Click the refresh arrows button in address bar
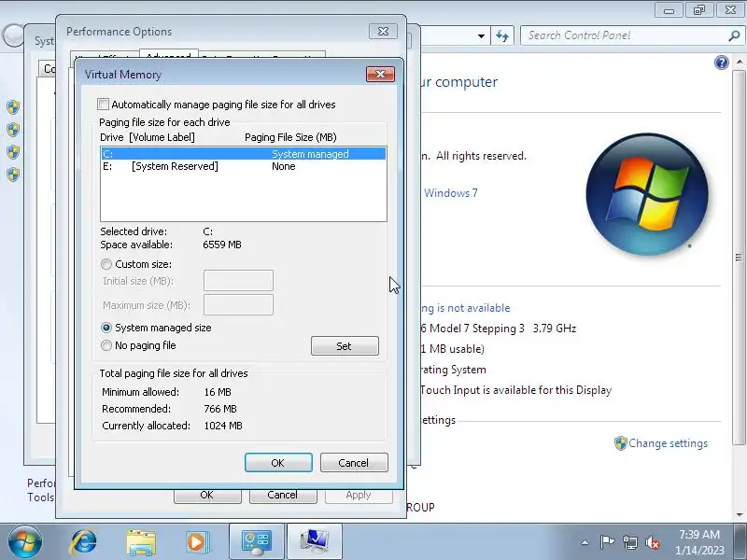This screenshot has width=747, height=560. point(502,35)
